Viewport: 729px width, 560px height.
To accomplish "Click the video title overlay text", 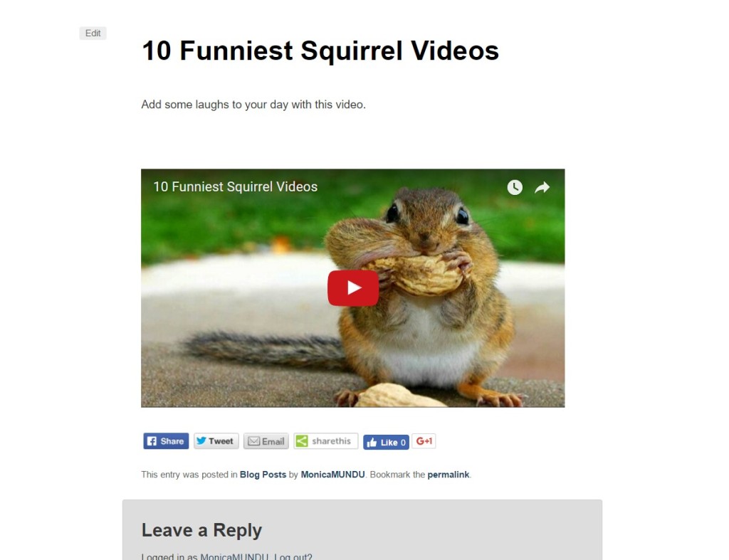I will click(235, 187).
